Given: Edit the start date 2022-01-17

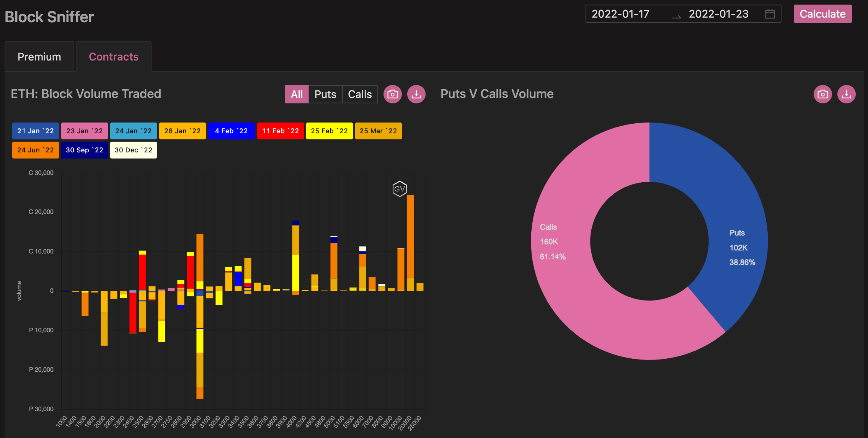Looking at the screenshot, I should [x=620, y=14].
